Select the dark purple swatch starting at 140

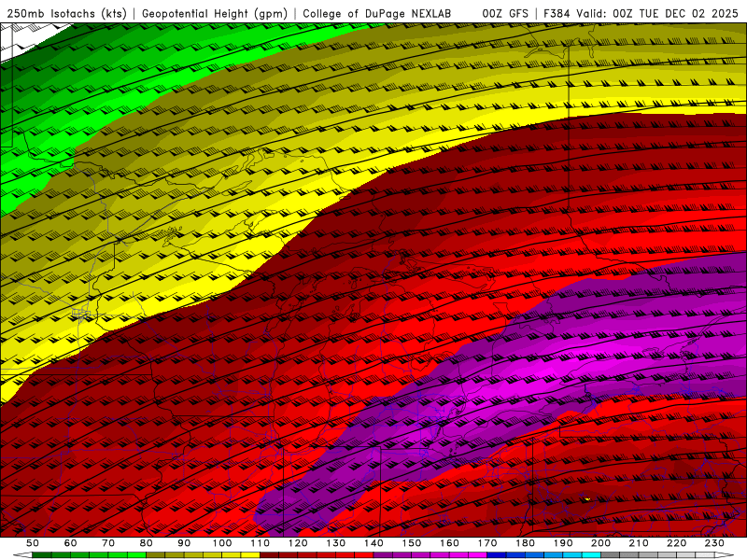click(x=383, y=555)
